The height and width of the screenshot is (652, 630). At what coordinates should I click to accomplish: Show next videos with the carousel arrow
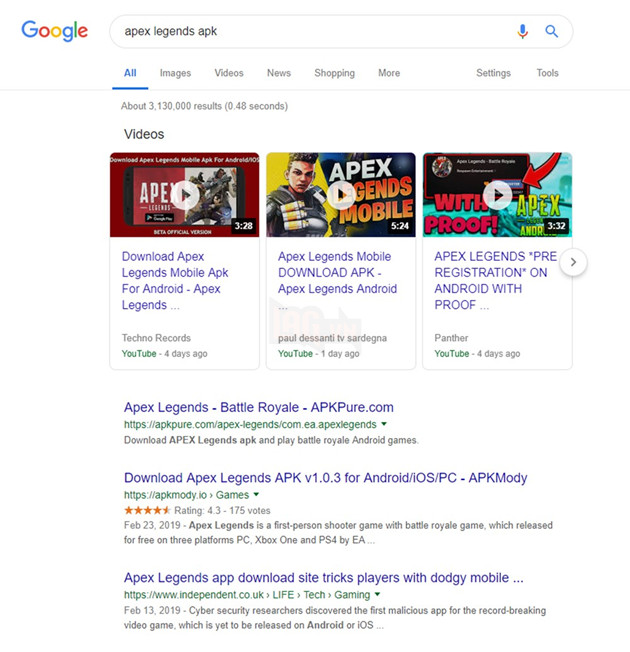573,262
